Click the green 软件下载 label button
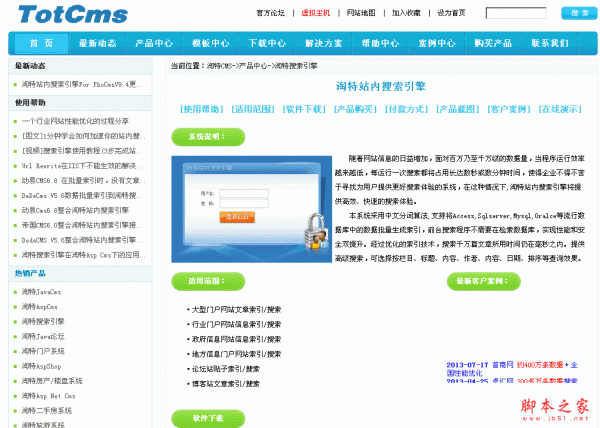Screen dimensions: 600x428 [x=208, y=418]
